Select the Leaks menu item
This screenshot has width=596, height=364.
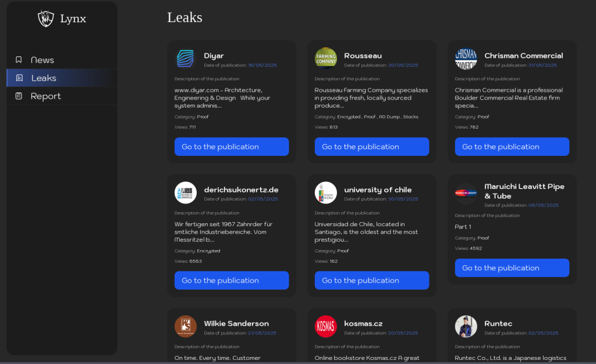point(62,78)
